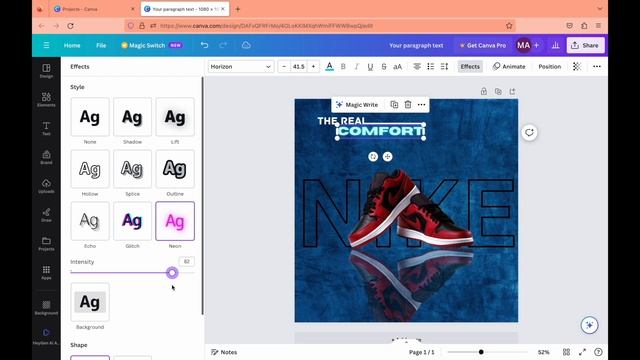
Task: Duplicate the selected text element
Action: [x=394, y=105]
